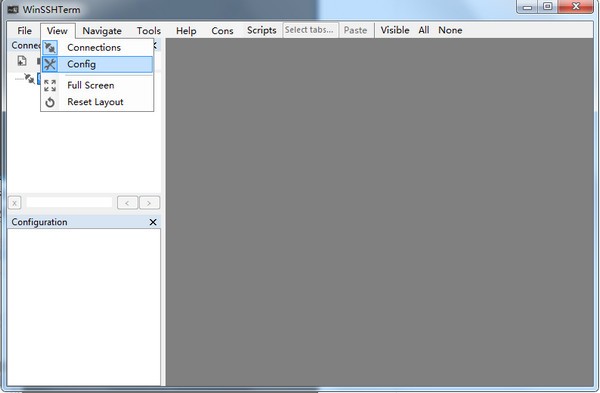Open the File menu

pyautogui.click(x=24, y=31)
